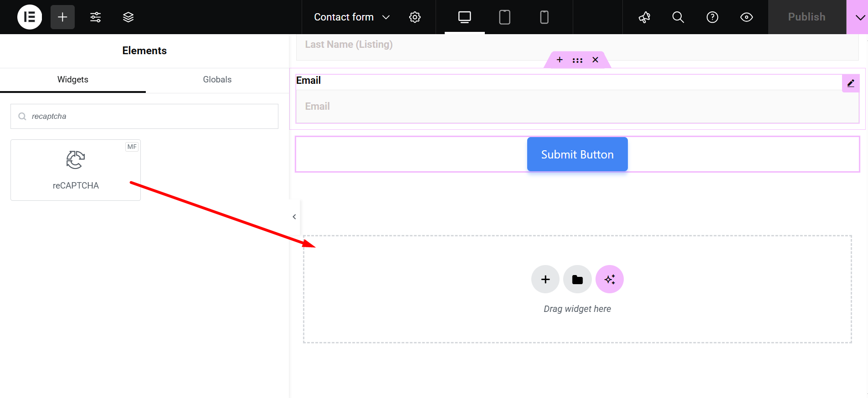The width and height of the screenshot is (868, 398).
Task: Click the Elementor logo icon
Action: tap(30, 17)
